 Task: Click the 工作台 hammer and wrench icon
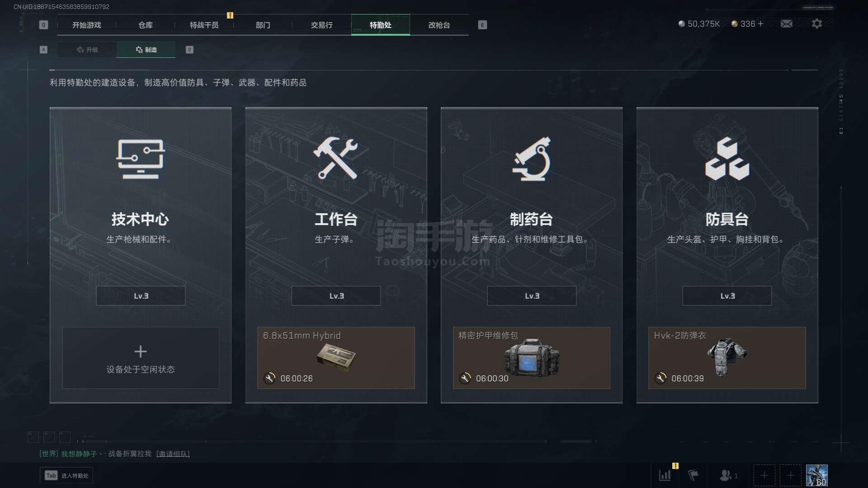pos(335,158)
